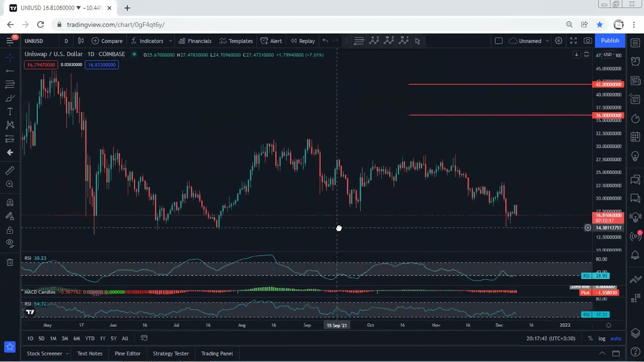Click the back arrow in the drawing sidebar

coord(10,152)
